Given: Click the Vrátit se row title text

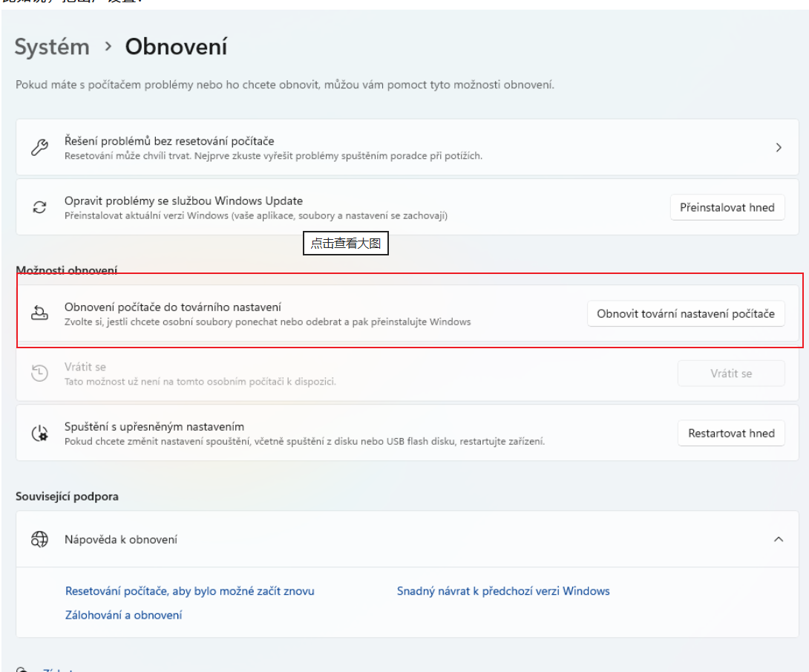Looking at the screenshot, I should [x=85, y=367].
